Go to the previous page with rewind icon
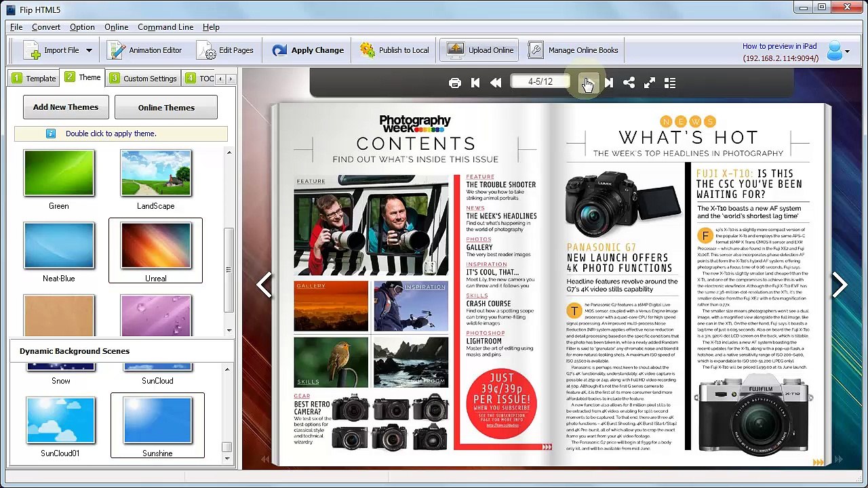868x488 pixels. (496, 83)
